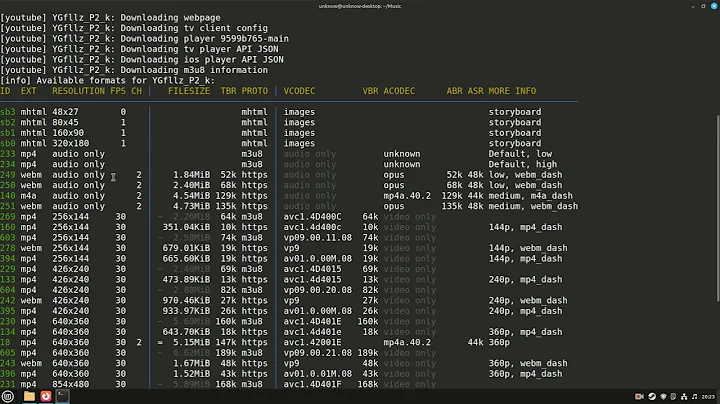Click the avc1.4D401F codec value

pyautogui.click(x=312, y=384)
